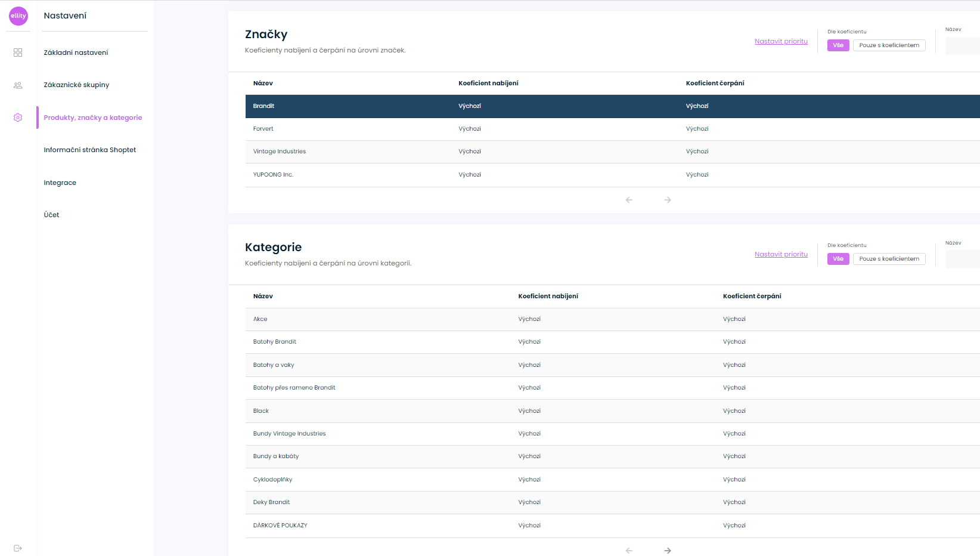Open the settings gear icon in sidebar
Screen dimensions: 980x556
pyautogui.click(x=18, y=118)
